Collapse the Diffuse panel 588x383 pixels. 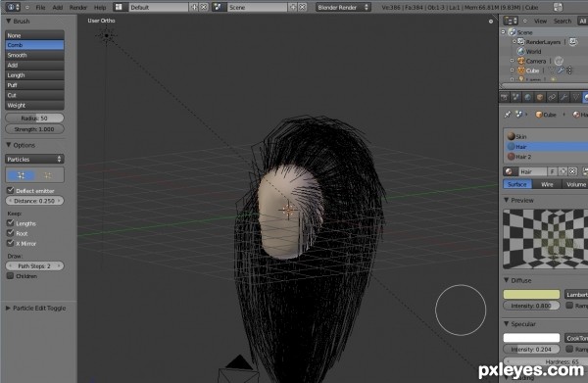[x=507, y=280]
